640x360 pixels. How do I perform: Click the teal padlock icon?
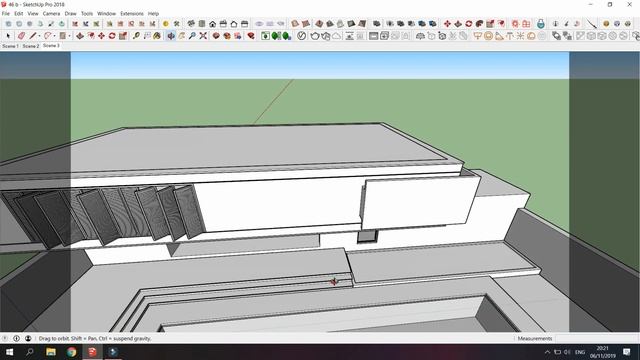pyautogui.click(x=541, y=24)
